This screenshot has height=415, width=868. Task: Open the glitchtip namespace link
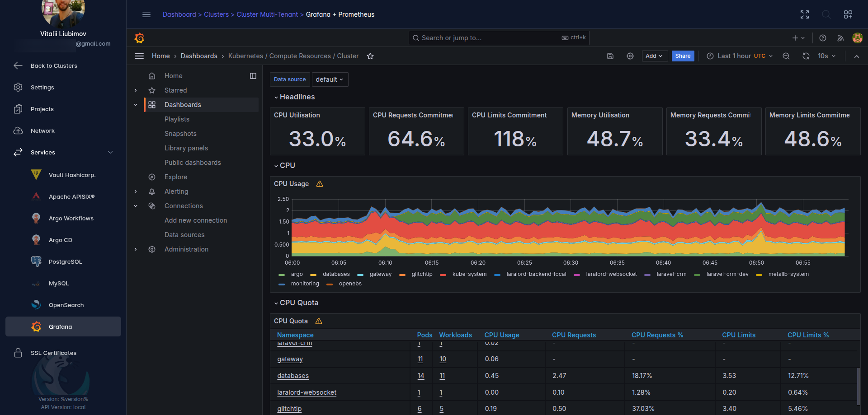[289, 409]
